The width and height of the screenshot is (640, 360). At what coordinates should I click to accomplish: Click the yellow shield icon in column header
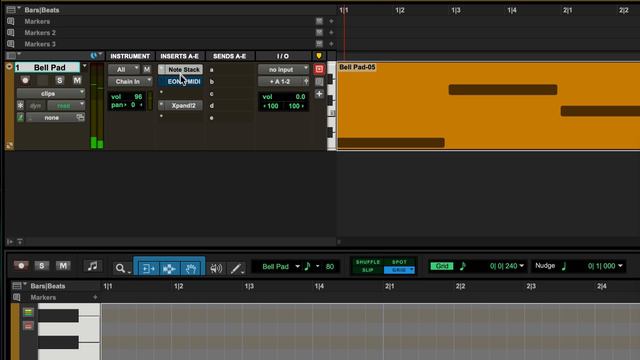tap(319, 56)
